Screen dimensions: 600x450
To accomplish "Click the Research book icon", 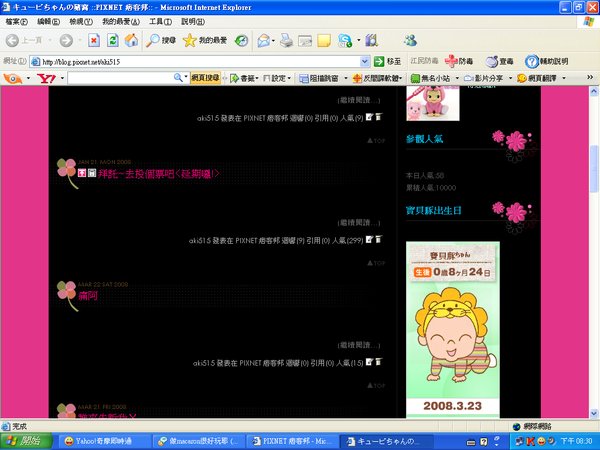I will point(371,40).
